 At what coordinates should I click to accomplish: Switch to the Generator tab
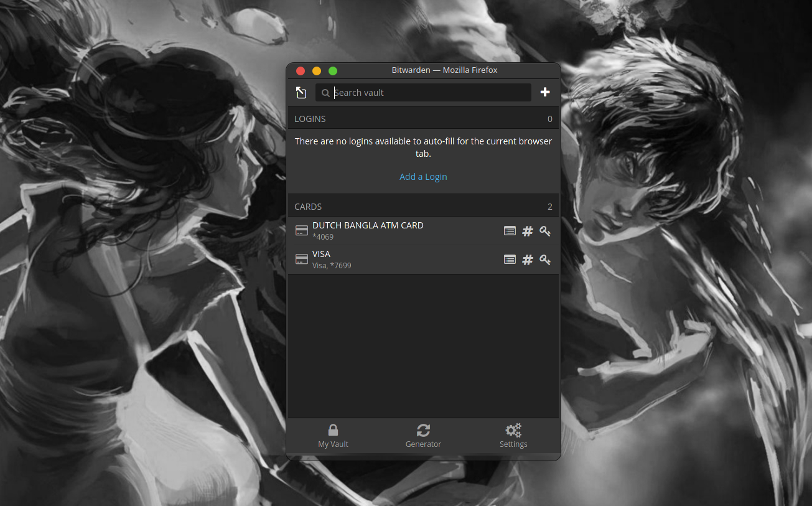(x=423, y=436)
